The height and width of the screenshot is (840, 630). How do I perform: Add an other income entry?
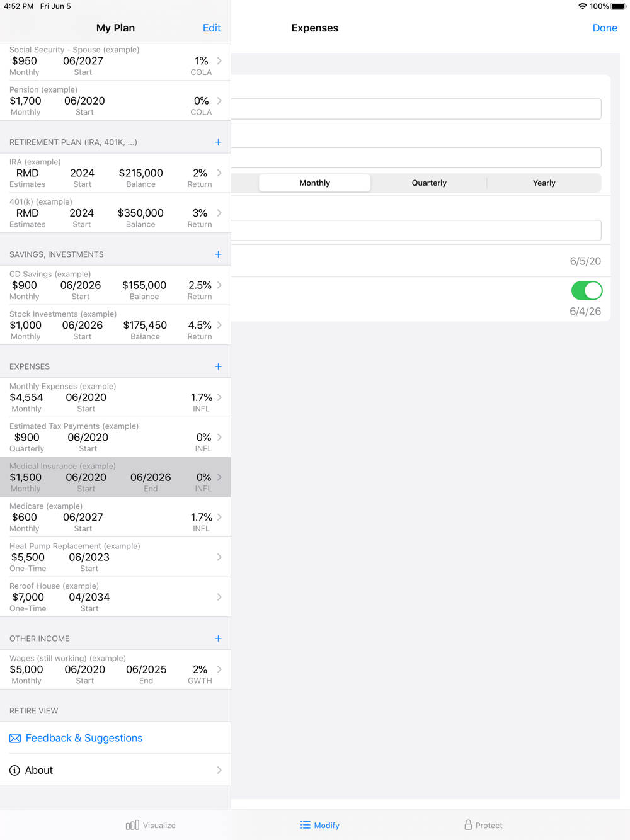(x=218, y=639)
